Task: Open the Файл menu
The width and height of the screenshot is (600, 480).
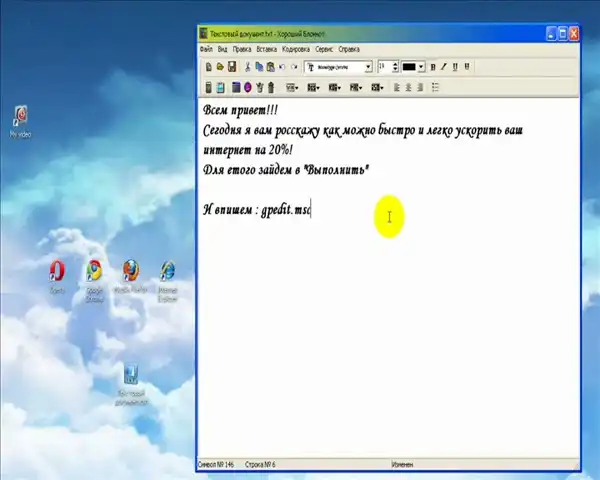Action: pyautogui.click(x=206, y=49)
